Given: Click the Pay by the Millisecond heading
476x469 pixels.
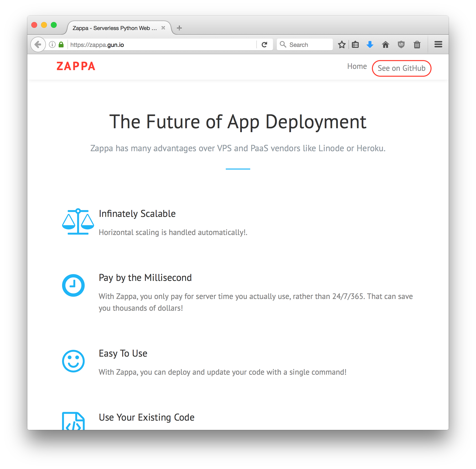Looking at the screenshot, I should (145, 278).
